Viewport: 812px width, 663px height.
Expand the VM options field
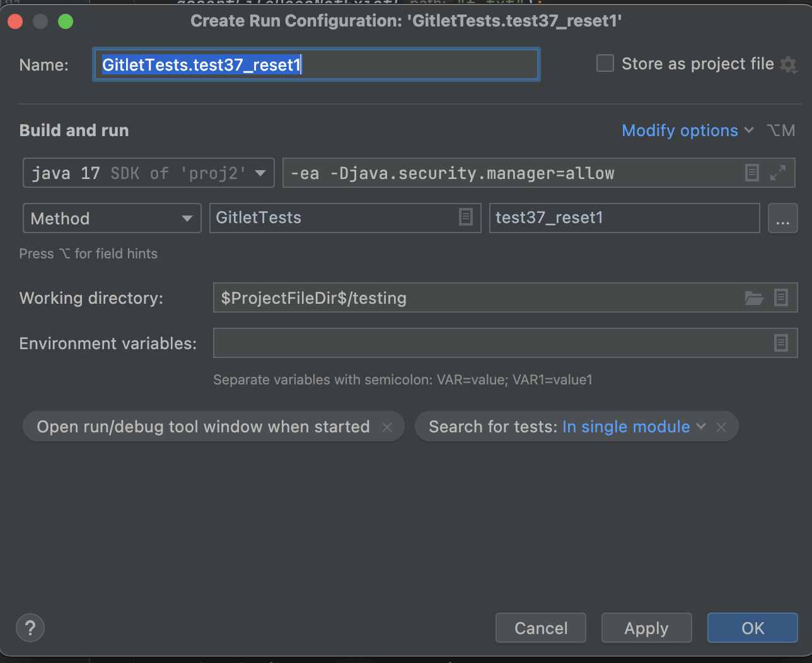pos(778,173)
